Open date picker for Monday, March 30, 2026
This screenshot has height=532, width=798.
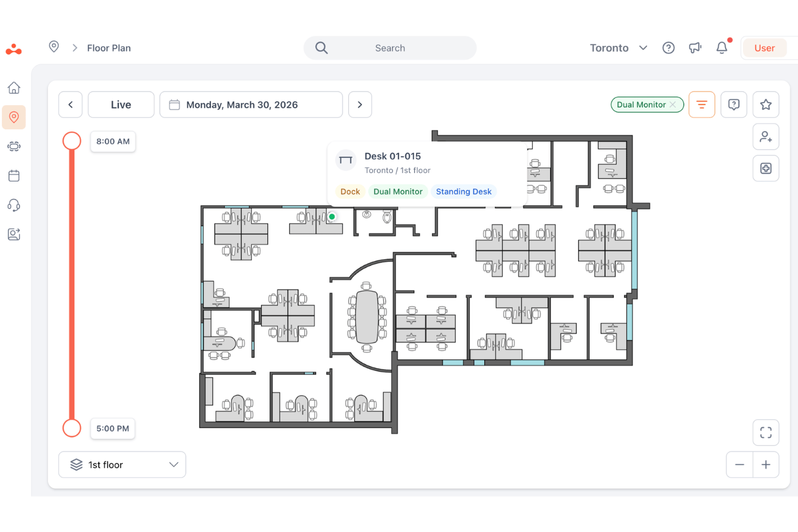[x=251, y=105]
